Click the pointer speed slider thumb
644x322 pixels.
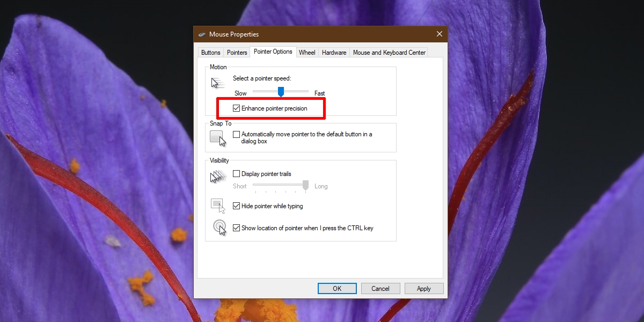pyautogui.click(x=281, y=92)
